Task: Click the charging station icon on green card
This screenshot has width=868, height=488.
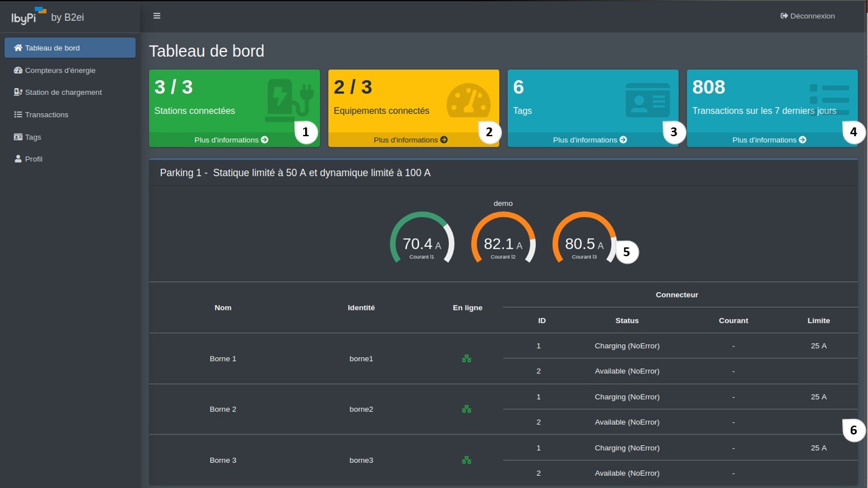Action: point(289,100)
